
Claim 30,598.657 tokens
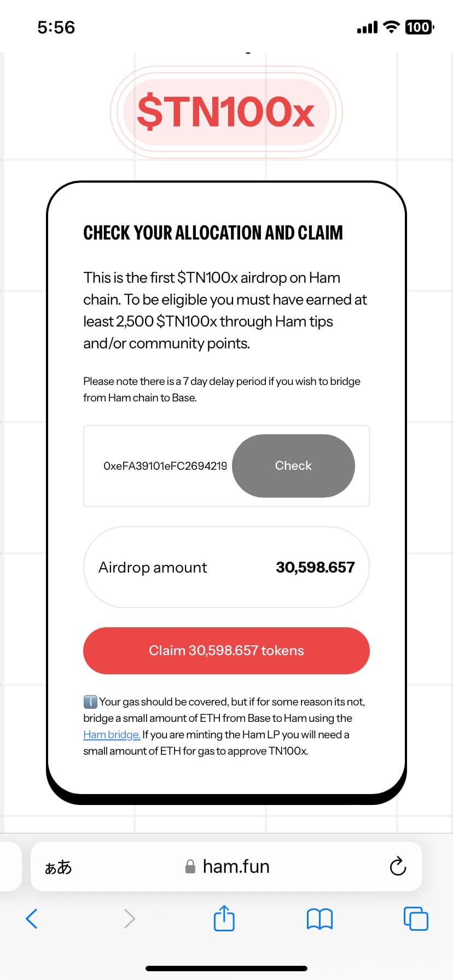[226, 650]
